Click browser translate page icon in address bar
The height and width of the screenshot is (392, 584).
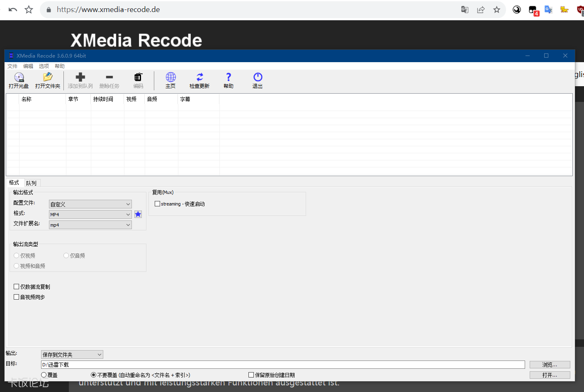[x=465, y=10]
